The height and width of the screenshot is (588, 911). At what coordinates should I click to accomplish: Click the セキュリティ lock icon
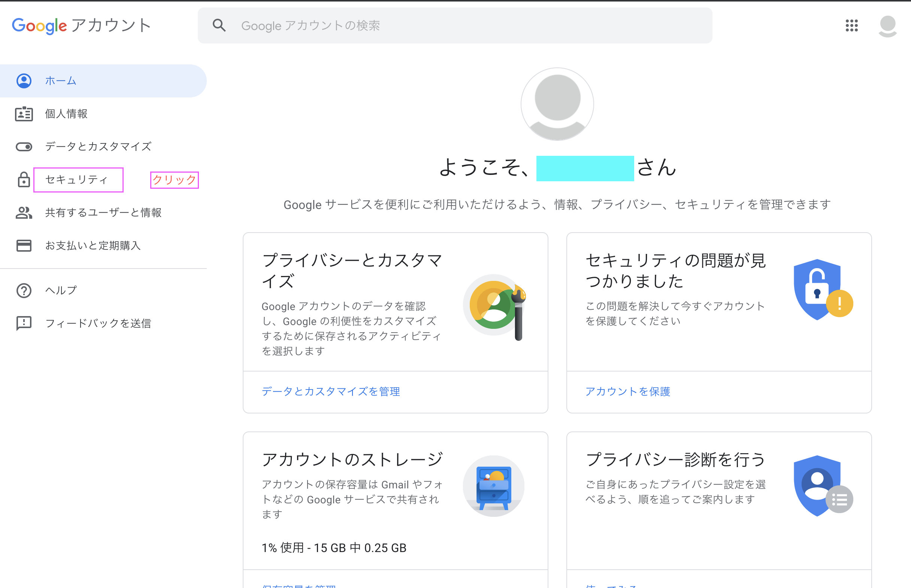tap(24, 179)
